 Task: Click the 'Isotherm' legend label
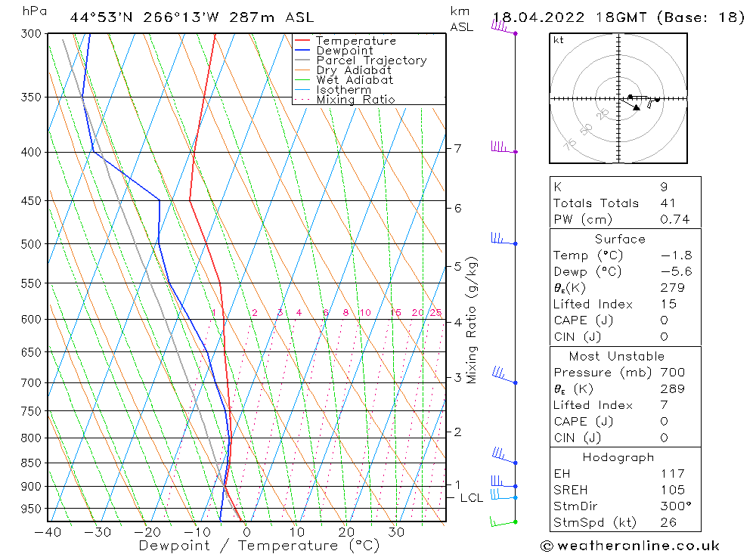coord(344,90)
